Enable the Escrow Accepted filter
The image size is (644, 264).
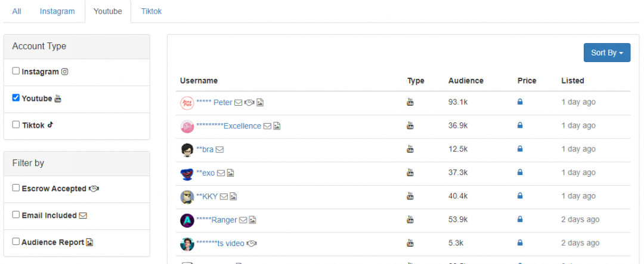click(16, 188)
